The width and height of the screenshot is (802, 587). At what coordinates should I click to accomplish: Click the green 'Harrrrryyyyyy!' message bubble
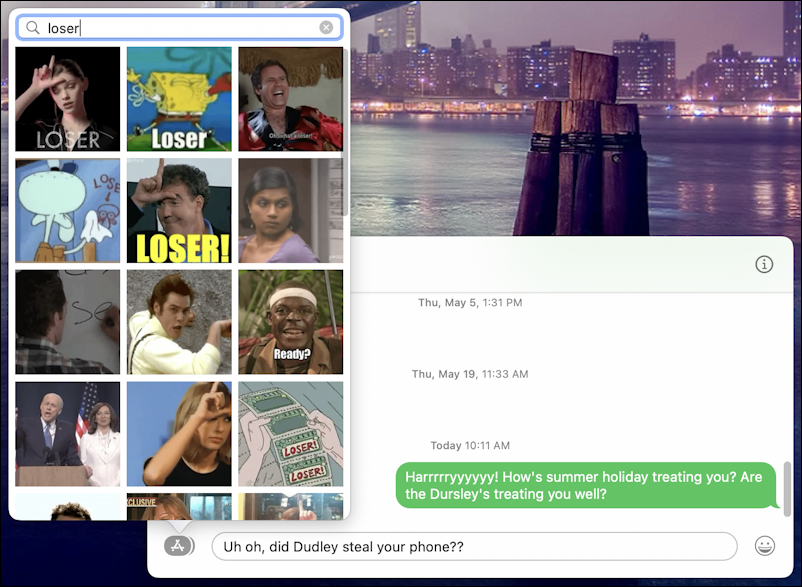[x=586, y=485]
